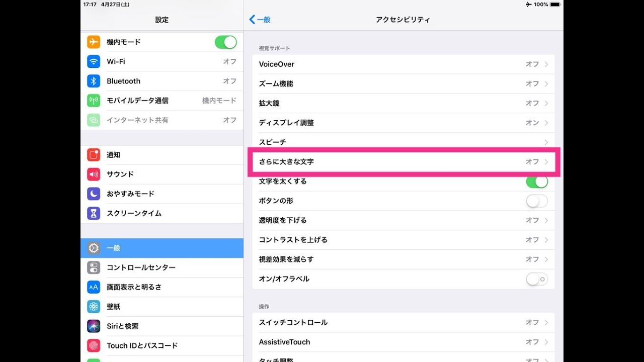The image size is (644, 362).
Task: Enable the ボタンの形 button shapes switch
Action: click(537, 201)
